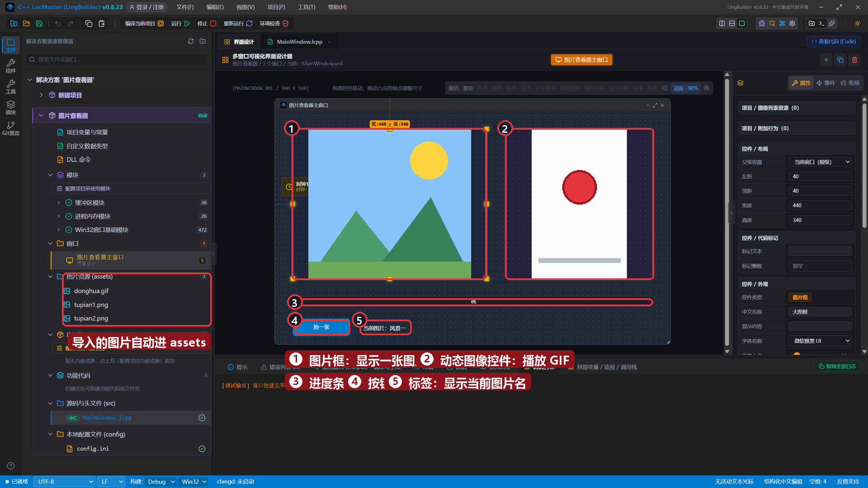The height and width of the screenshot is (488, 868).
Task: Click zoom-in magnifier in designer toolbar
Action: [x=707, y=88]
